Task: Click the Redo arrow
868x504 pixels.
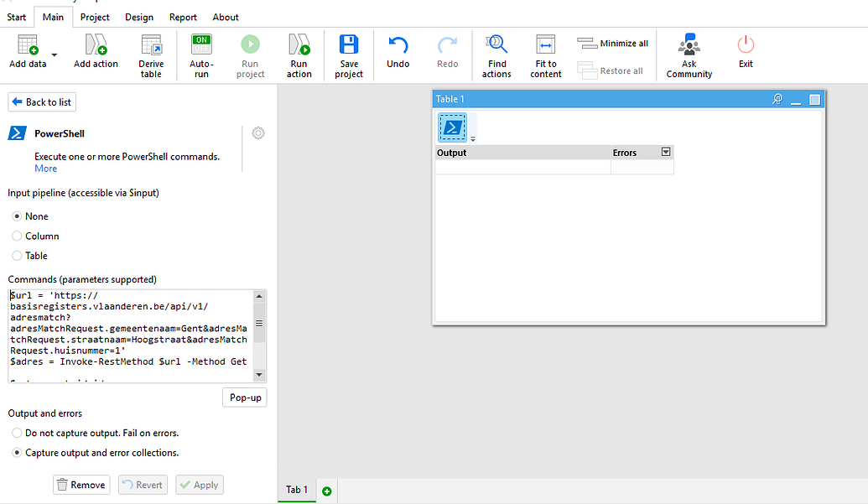Action: click(447, 44)
